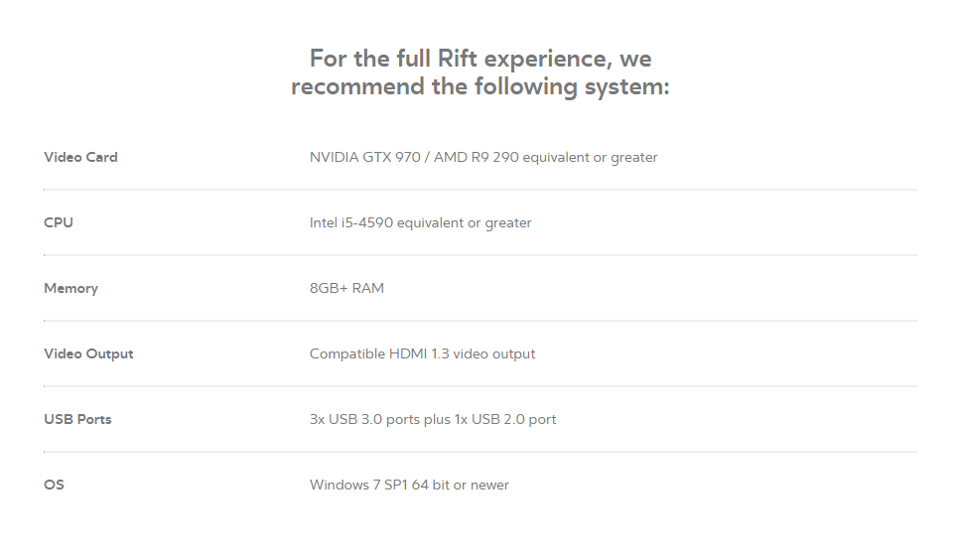Click 'equivalent or greater' in the Video Card row

tap(590, 157)
